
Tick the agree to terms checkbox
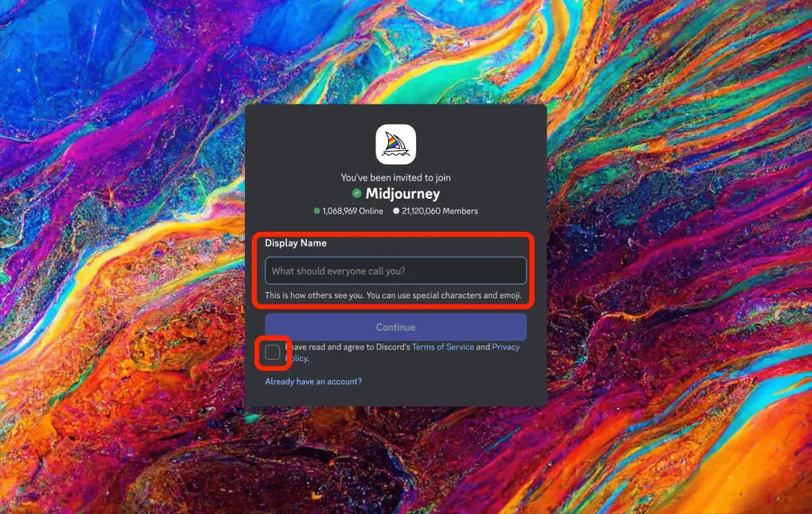[x=273, y=352]
